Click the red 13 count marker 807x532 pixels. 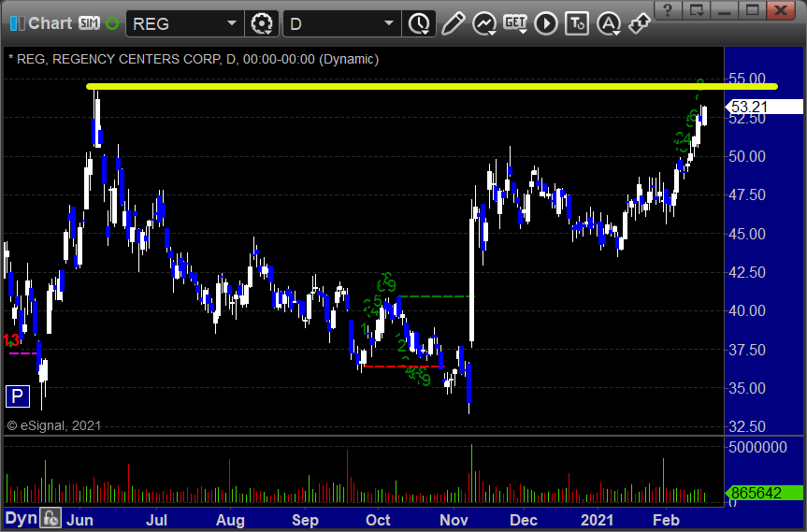pos(11,340)
